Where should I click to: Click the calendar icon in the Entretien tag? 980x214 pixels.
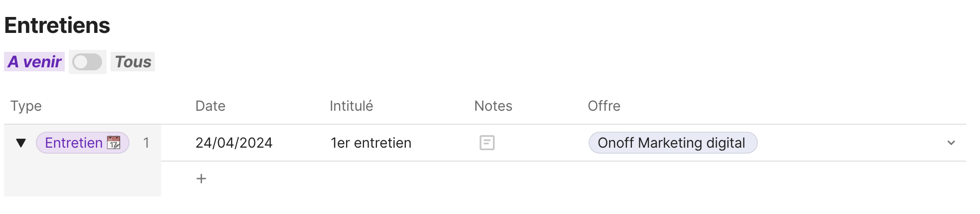click(114, 143)
